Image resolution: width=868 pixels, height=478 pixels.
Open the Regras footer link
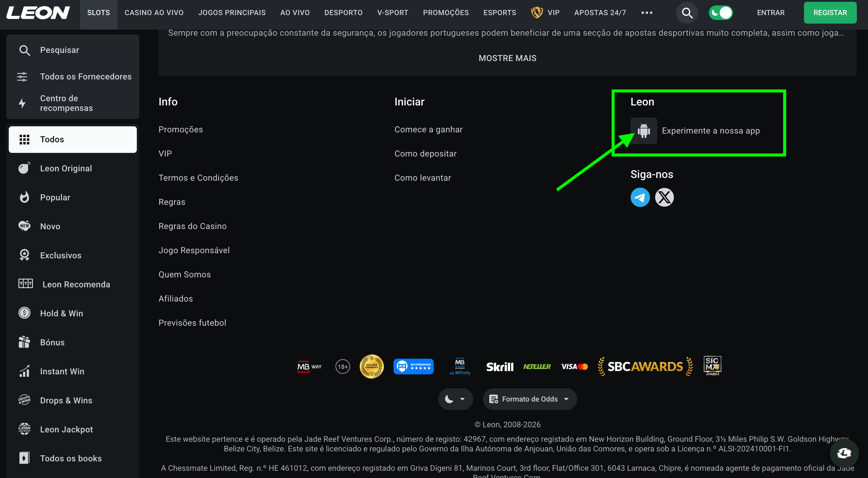[x=172, y=202]
